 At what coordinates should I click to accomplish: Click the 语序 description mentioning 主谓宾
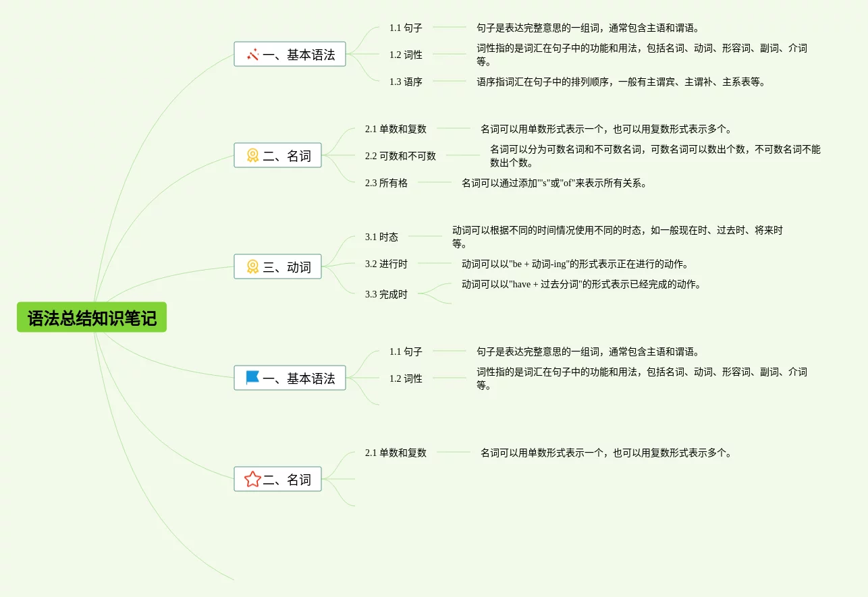[621, 82]
